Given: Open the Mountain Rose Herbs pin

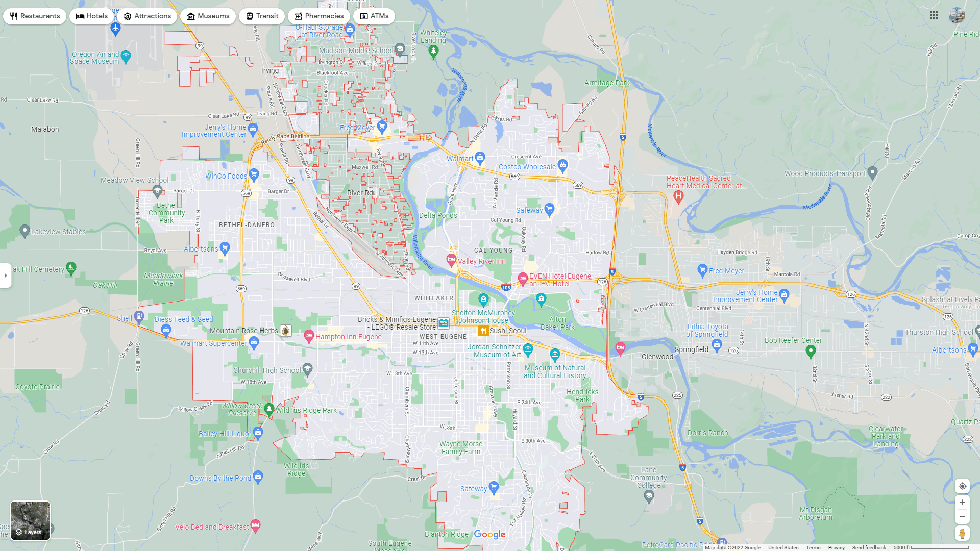Looking at the screenshot, I should 286,331.
